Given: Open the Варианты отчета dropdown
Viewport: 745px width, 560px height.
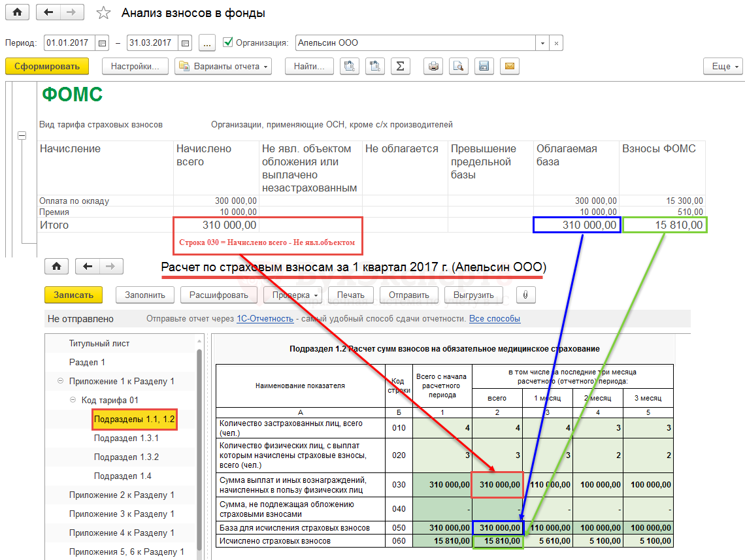Looking at the screenshot, I should click(223, 66).
